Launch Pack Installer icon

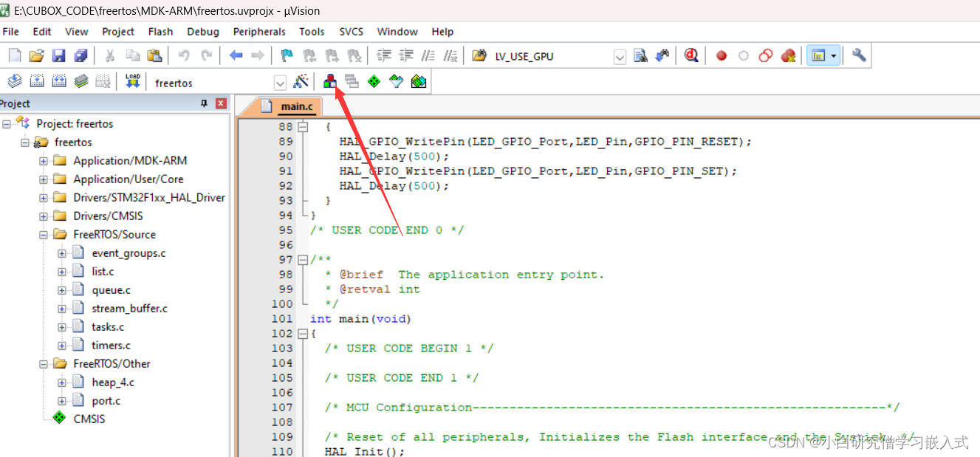tap(419, 81)
